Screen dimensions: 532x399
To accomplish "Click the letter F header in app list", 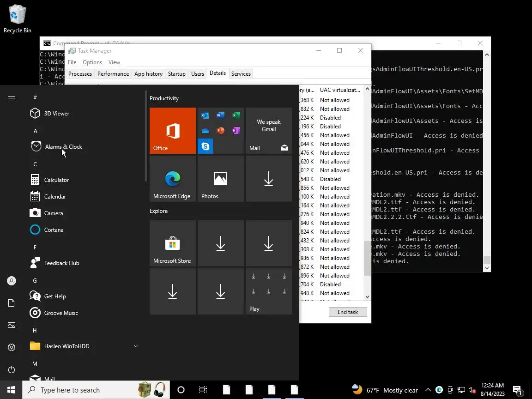I will point(35,248).
